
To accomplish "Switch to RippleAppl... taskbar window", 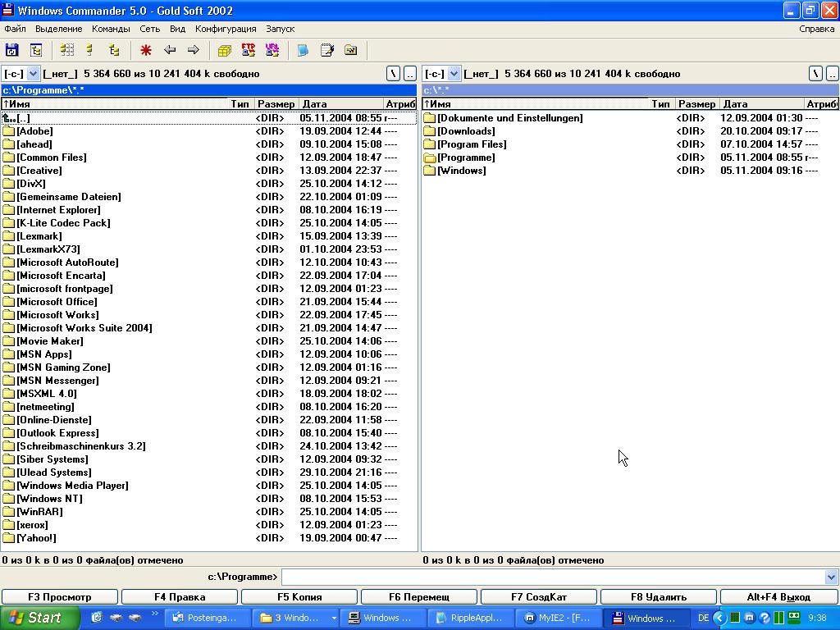I will tap(472, 619).
